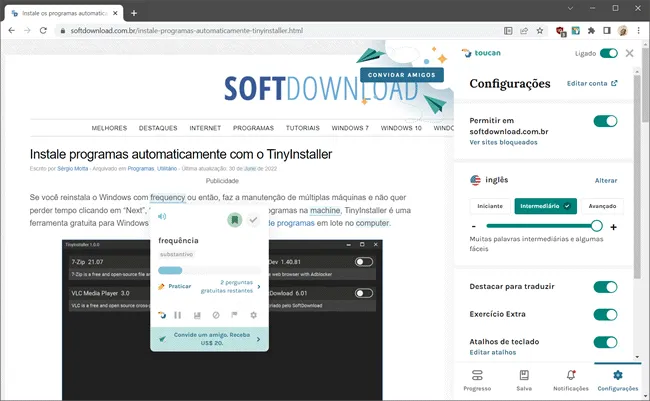This screenshot has width=650, height=401.
Task: Expand the Praticar questions chevron
Action: (x=259, y=287)
